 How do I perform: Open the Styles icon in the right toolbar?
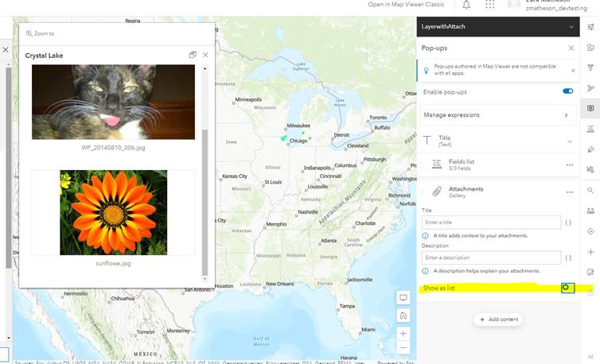click(590, 48)
